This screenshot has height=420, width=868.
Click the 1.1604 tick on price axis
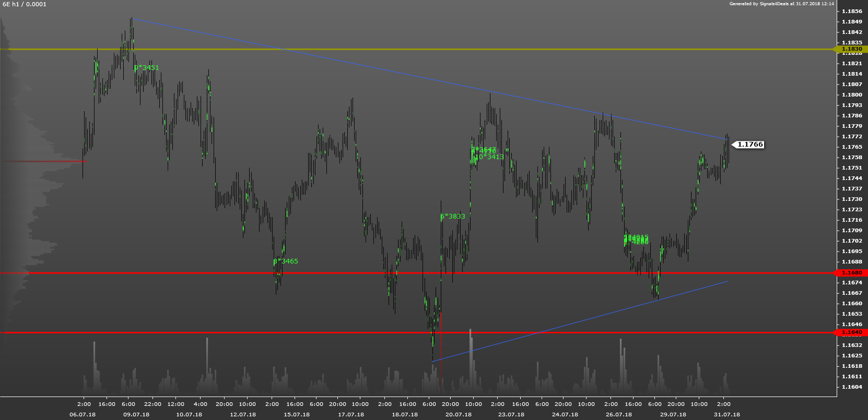click(852, 387)
